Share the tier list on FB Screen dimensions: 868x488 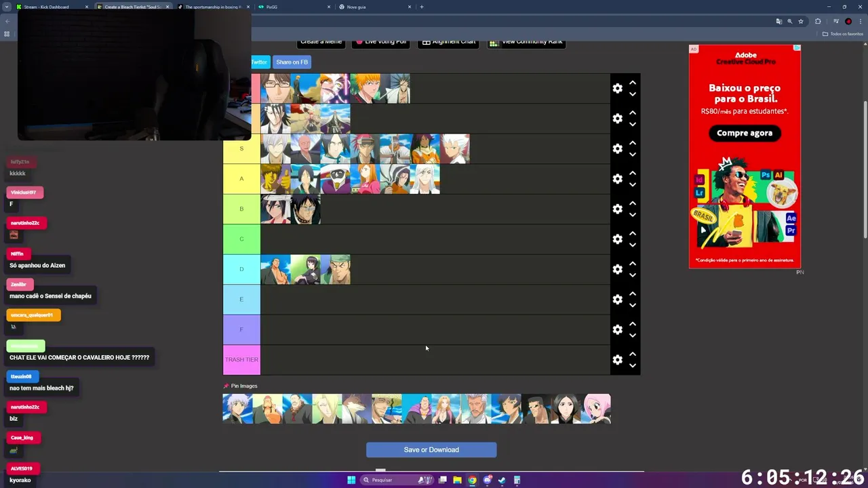(292, 62)
